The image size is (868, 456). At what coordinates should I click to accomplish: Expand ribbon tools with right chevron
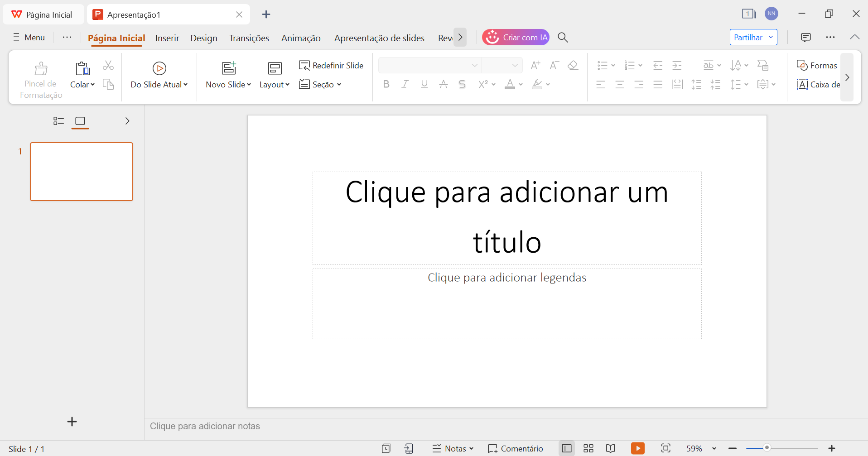(847, 77)
